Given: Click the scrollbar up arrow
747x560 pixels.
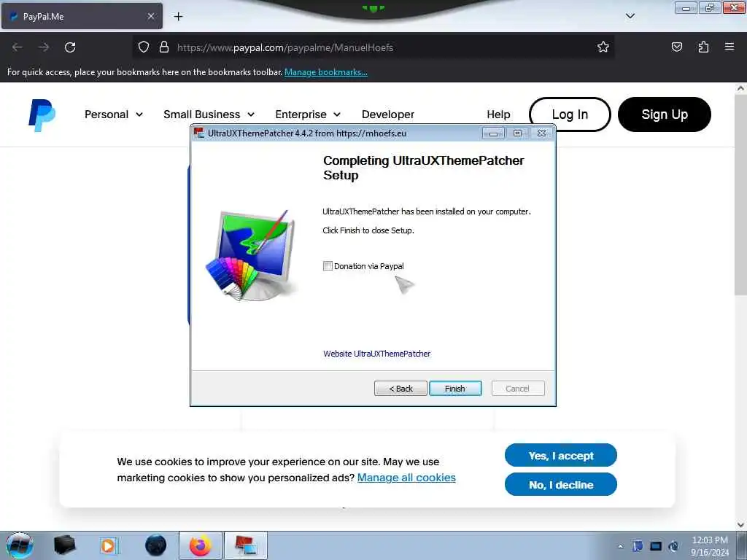Looking at the screenshot, I should [x=740, y=88].
